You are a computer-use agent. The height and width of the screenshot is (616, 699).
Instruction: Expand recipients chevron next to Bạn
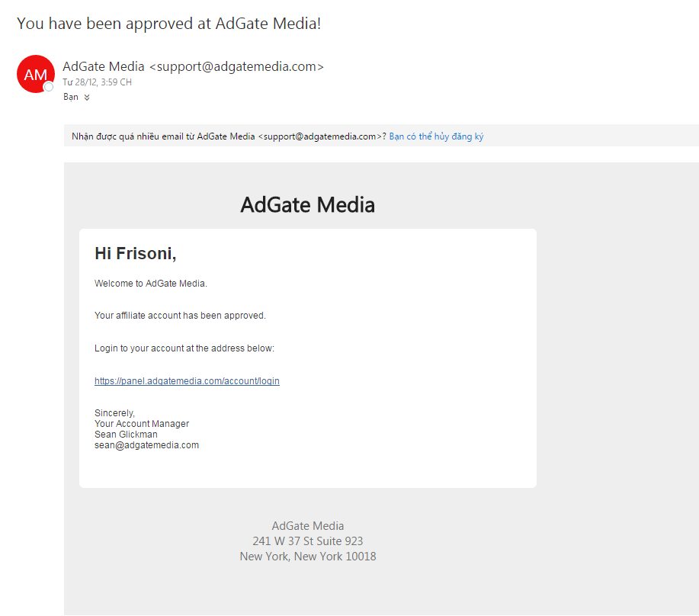(87, 98)
